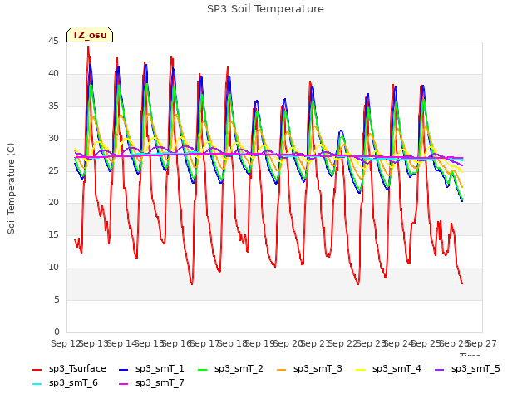This screenshot has width=532, height=399.
Task: Click the purple sp3_smT_5 legend marker
Action: tap(440, 369)
